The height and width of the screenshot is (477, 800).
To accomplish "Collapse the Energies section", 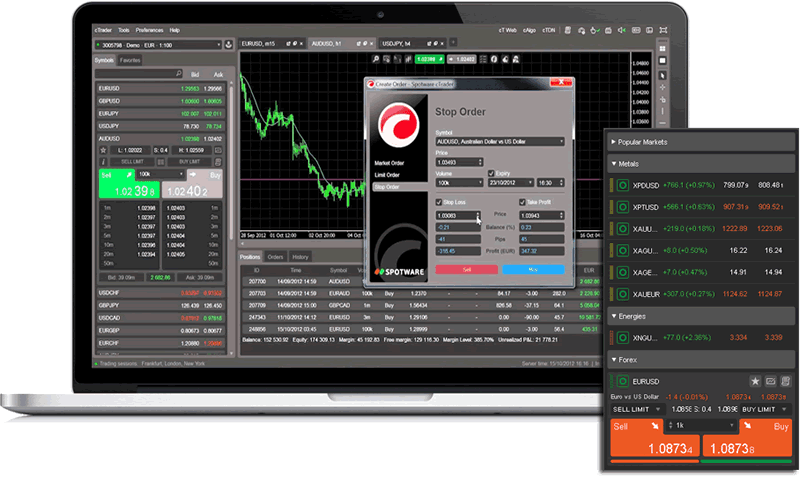I will 700,316.
